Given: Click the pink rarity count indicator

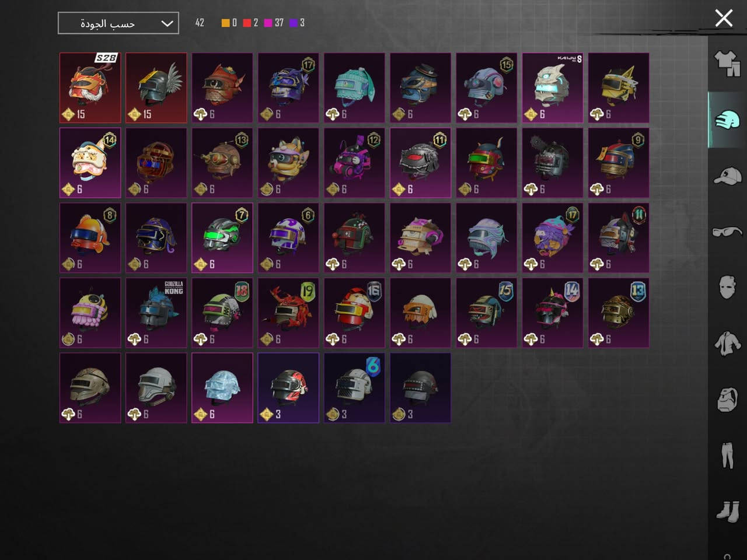Looking at the screenshot, I should [274, 23].
